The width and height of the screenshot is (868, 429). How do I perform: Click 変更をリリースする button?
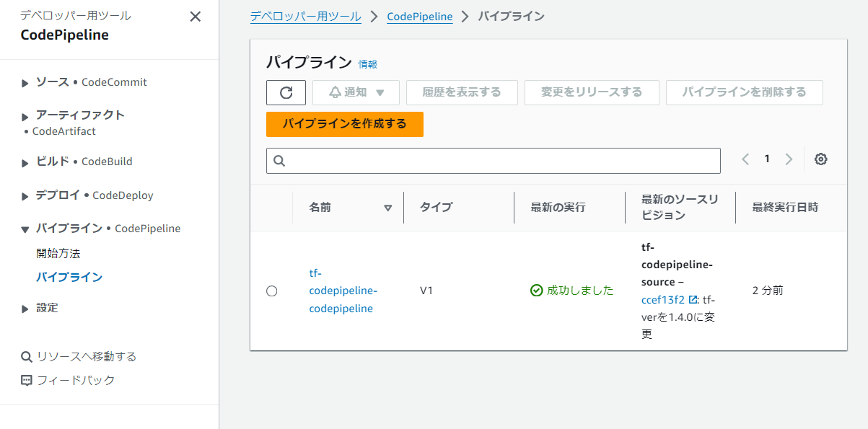(592, 92)
